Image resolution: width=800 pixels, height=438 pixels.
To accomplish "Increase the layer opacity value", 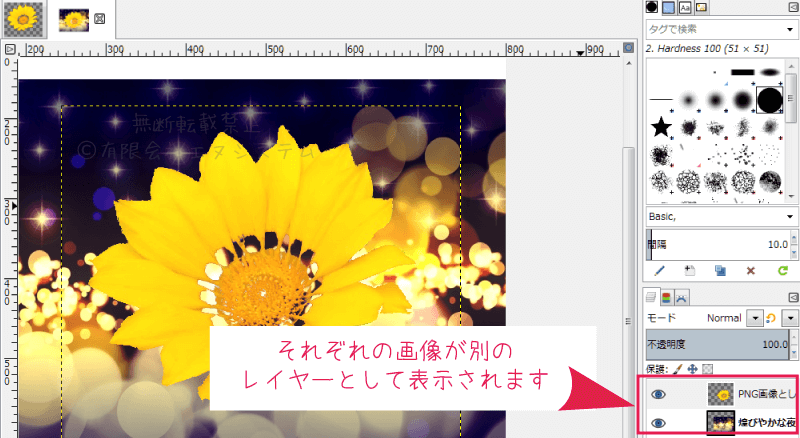I will tap(793, 338).
